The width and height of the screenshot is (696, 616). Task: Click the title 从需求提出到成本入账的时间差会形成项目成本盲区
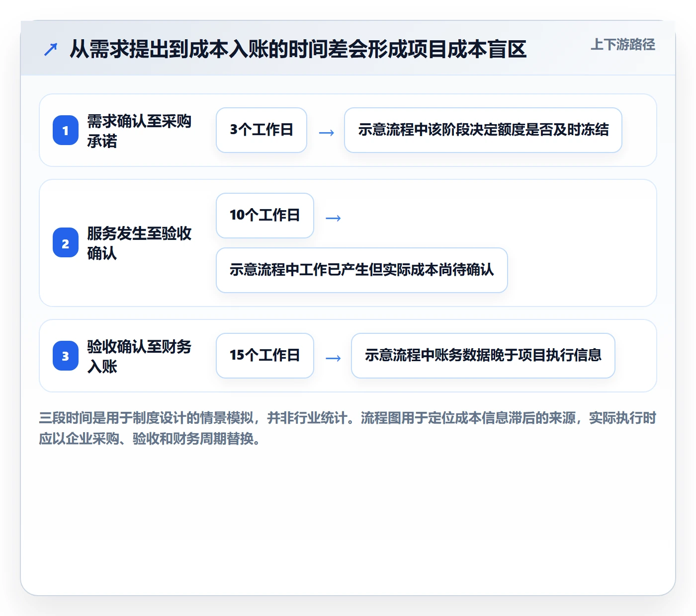298,49
